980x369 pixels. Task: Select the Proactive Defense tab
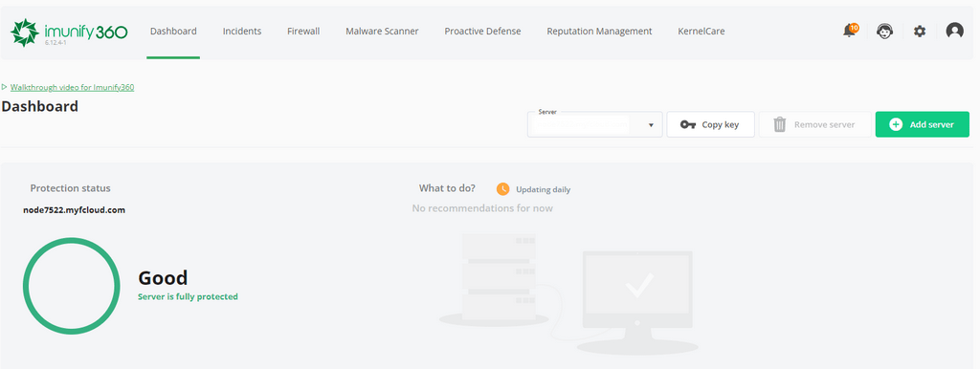pyautogui.click(x=482, y=31)
